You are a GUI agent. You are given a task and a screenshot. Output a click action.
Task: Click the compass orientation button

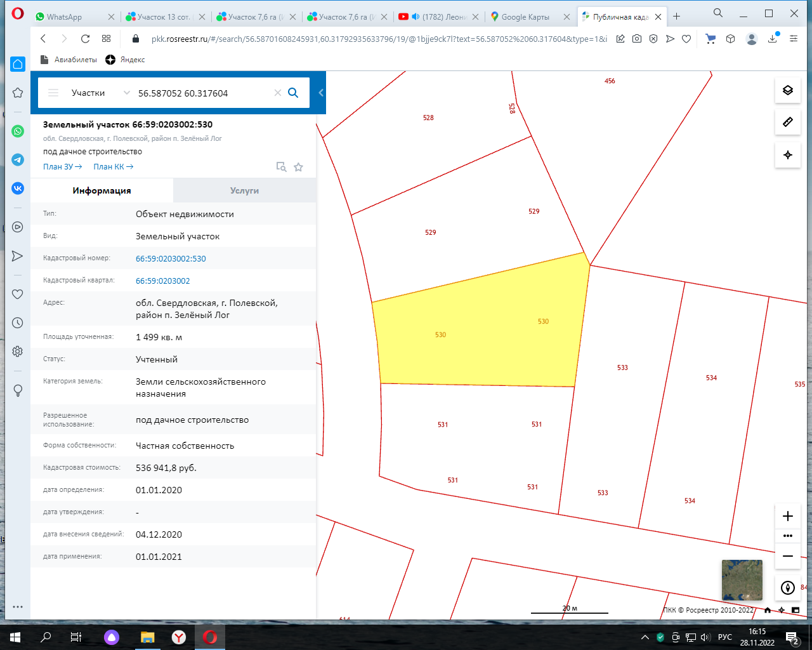tap(787, 588)
